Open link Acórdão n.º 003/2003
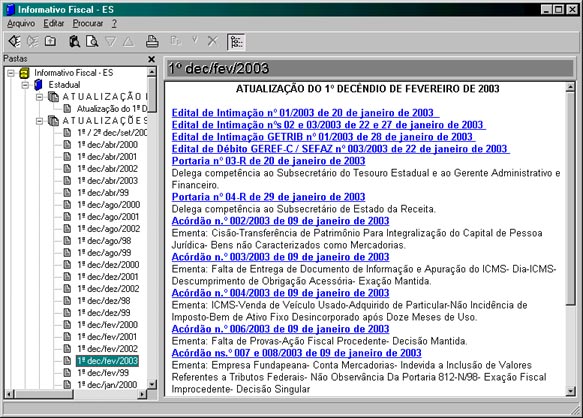Image resolution: width=583 pixels, height=418 pixels. pos(280,257)
